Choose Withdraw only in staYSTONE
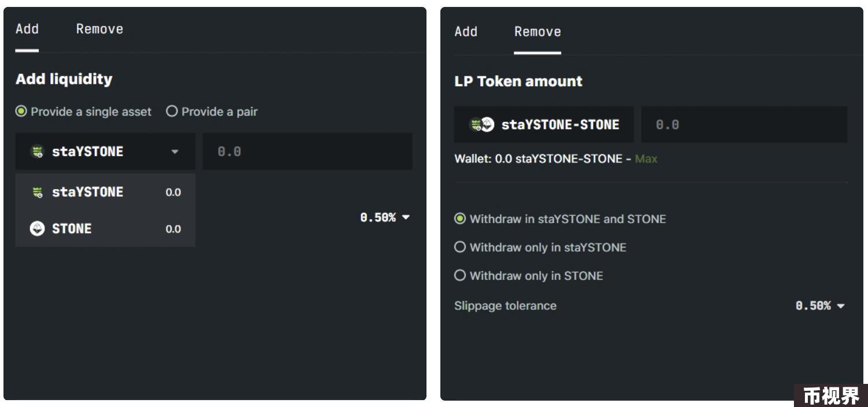 click(540, 247)
